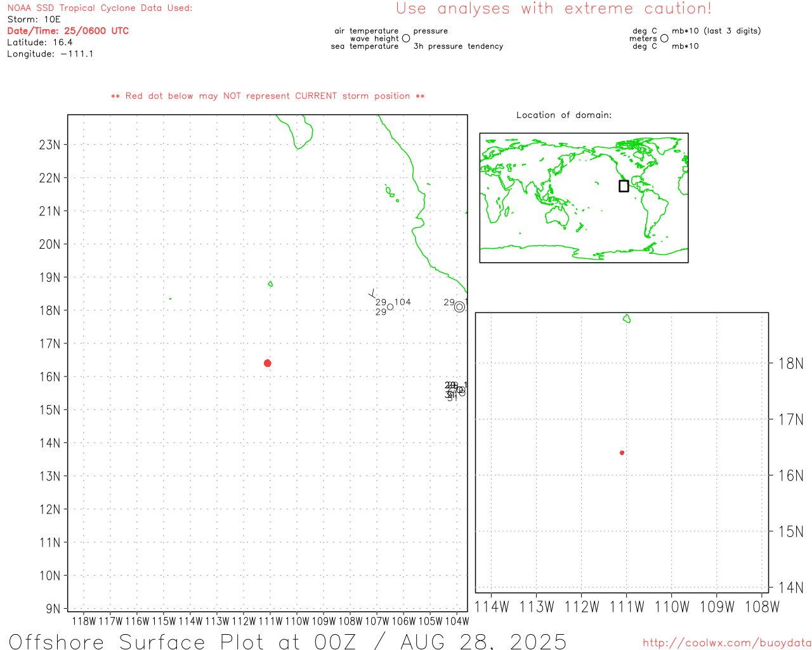
Task: Click the red storm dot on main map
Action: [267, 363]
